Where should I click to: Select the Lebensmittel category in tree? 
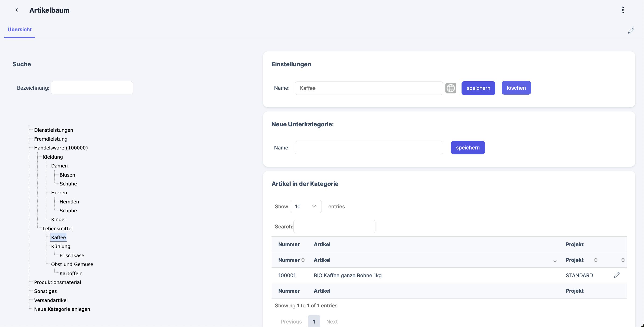(57, 228)
